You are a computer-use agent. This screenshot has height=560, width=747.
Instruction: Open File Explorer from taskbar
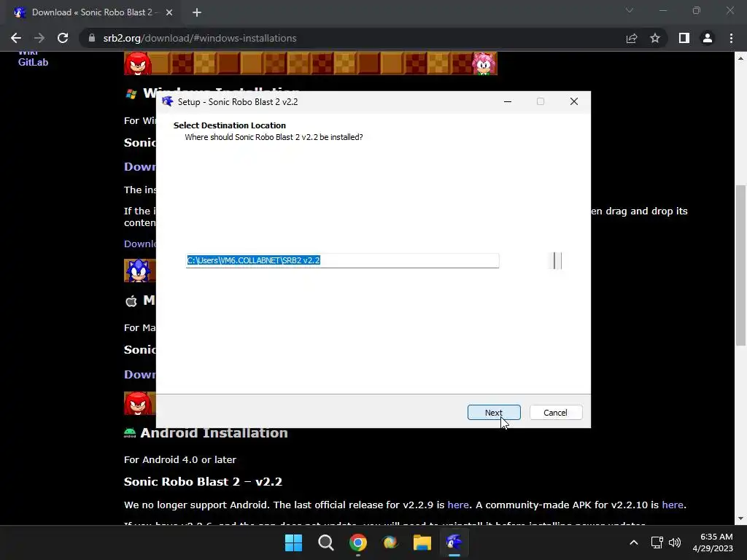[x=422, y=542]
